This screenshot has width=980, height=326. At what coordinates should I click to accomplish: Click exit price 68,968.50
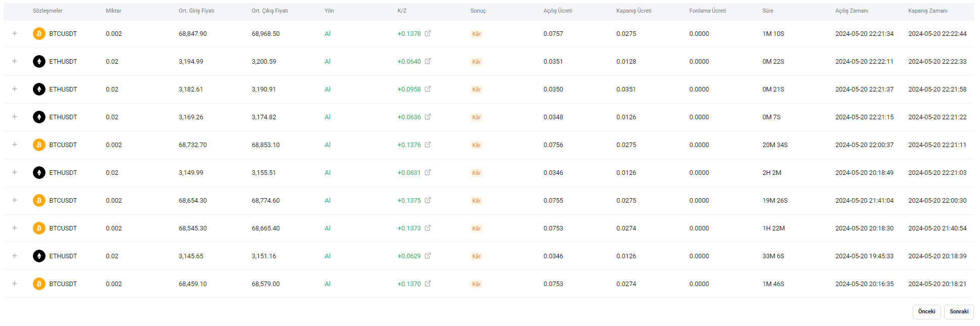click(x=265, y=34)
